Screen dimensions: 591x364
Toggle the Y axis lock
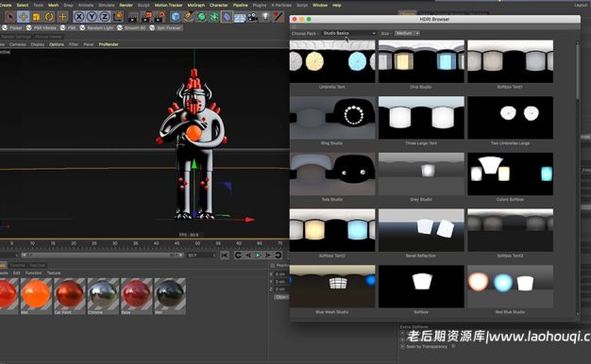pyautogui.click(x=92, y=17)
